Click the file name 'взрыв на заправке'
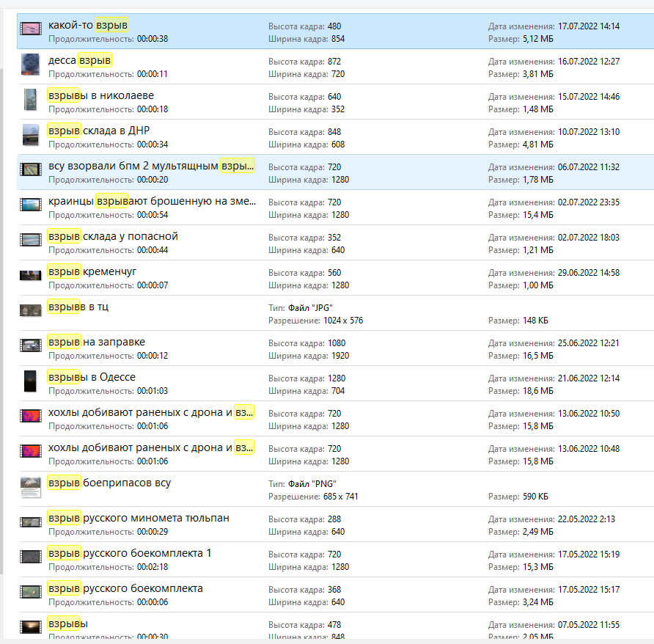Image resolution: width=654 pixels, height=644 pixels. pos(97,342)
